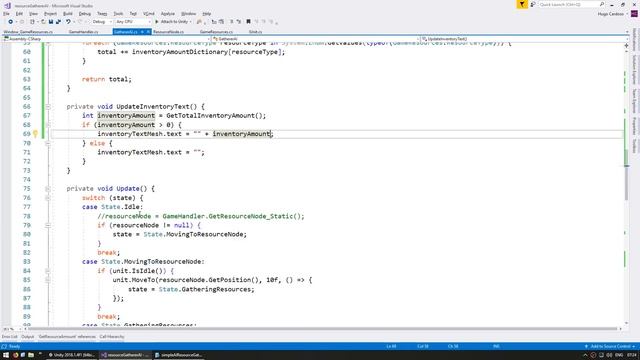Screen dimensions: 640x360
Task: Click the Save file toolbar icon
Action: (51, 22)
